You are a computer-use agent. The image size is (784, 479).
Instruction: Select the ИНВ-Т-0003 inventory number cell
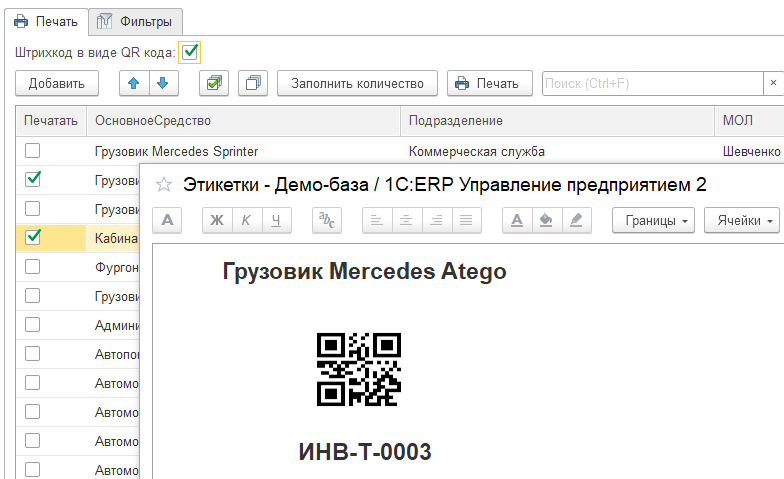tap(365, 452)
